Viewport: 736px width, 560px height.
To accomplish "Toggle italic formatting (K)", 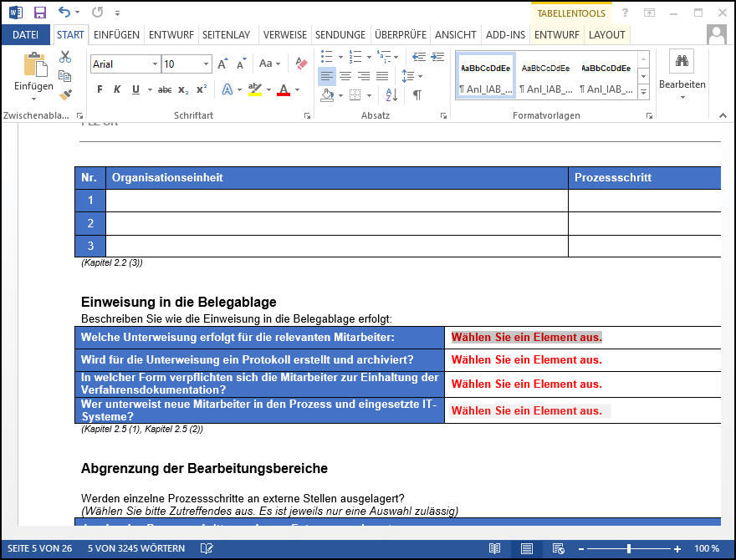I will (x=117, y=89).
